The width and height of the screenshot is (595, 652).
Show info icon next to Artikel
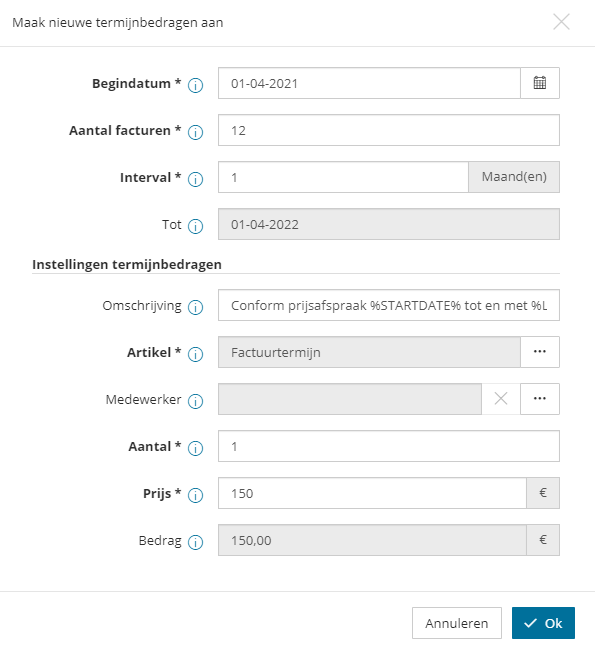(195, 354)
